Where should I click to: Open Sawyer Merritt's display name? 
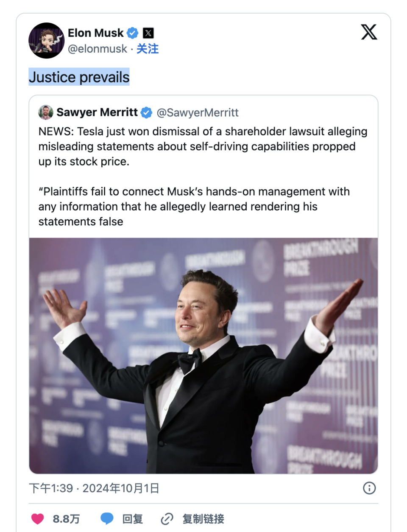(97, 112)
